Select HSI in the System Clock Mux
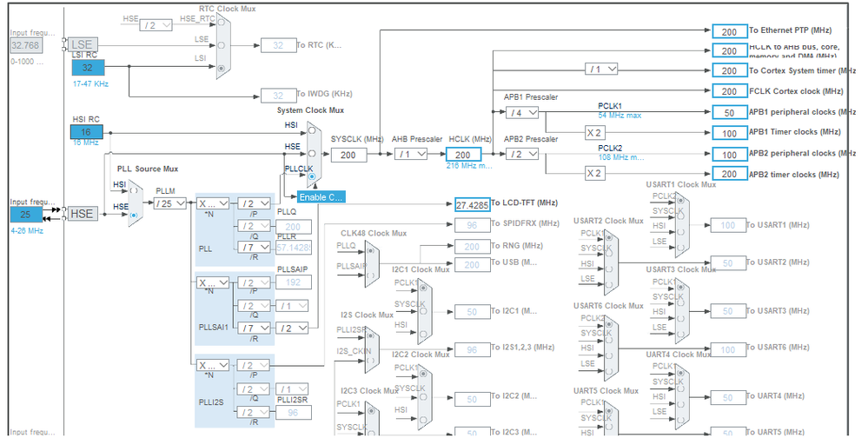The image size is (868, 438). point(312,130)
